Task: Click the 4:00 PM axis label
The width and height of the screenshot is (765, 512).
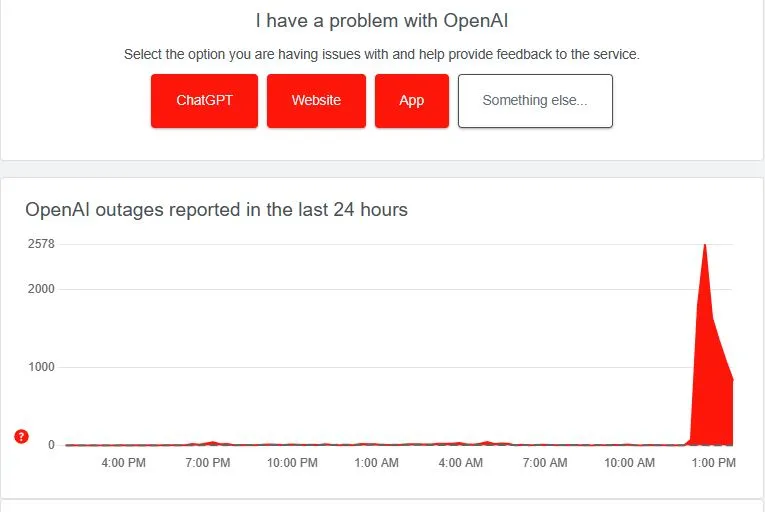Action: pyautogui.click(x=123, y=463)
